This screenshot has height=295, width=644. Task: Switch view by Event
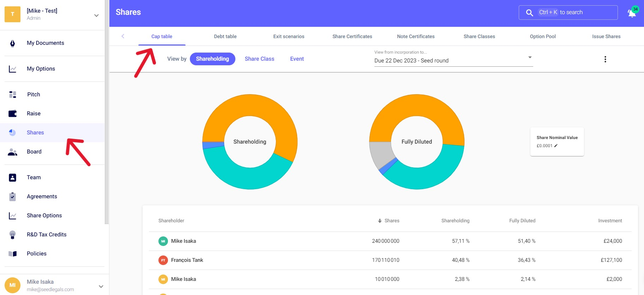(297, 59)
